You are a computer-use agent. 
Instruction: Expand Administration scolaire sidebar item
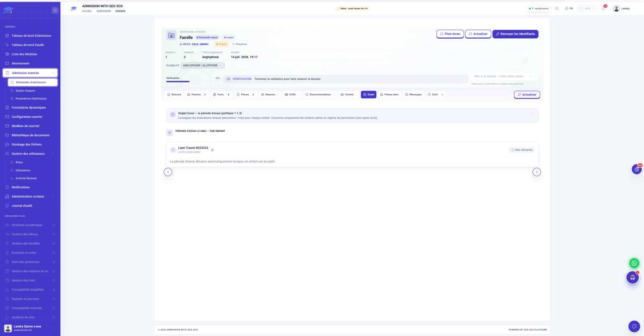[30, 196]
